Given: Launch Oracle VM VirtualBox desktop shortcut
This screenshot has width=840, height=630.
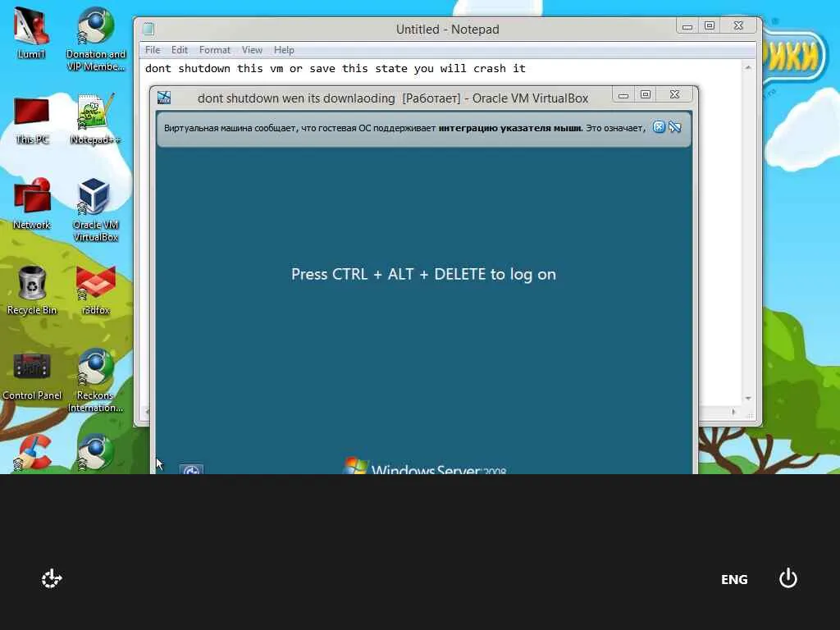Looking at the screenshot, I should point(95,210).
